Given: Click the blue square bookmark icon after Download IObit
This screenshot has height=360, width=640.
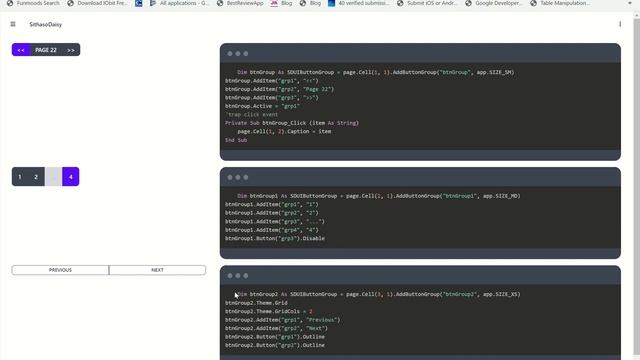Looking at the screenshot, I should (139, 3).
